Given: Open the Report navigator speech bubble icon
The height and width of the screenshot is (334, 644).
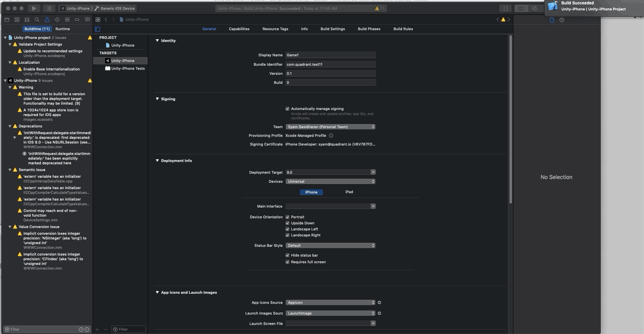Looking at the screenshot, I should [87, 19].
